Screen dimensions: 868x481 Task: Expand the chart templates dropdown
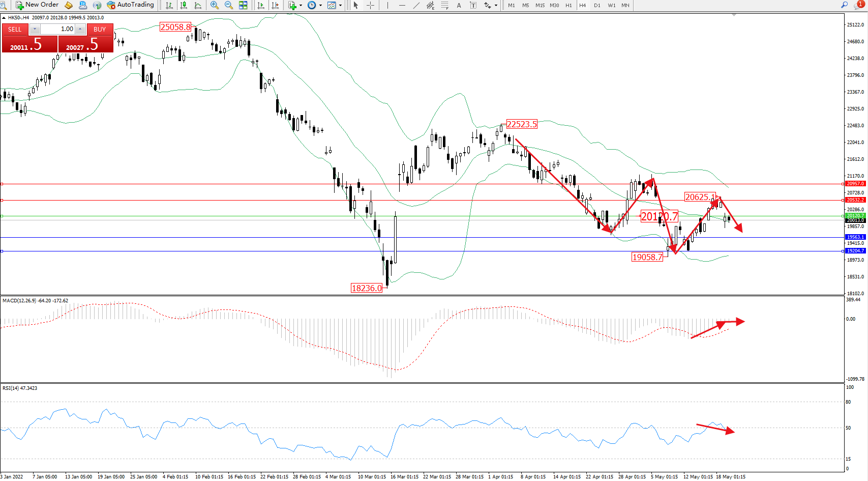pos(341,5)
